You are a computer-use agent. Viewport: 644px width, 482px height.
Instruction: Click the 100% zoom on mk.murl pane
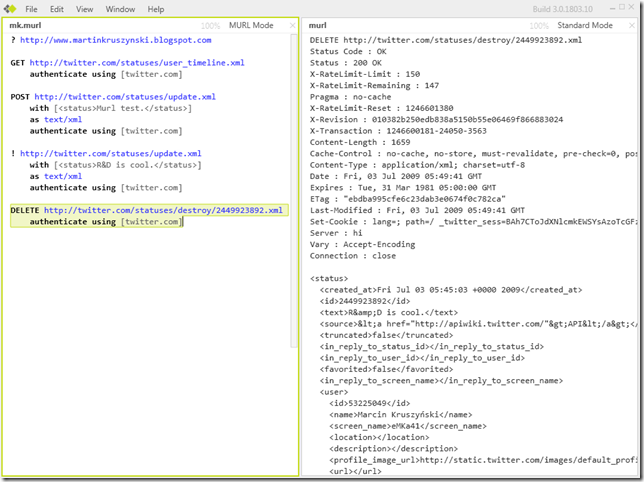point(211,26)
